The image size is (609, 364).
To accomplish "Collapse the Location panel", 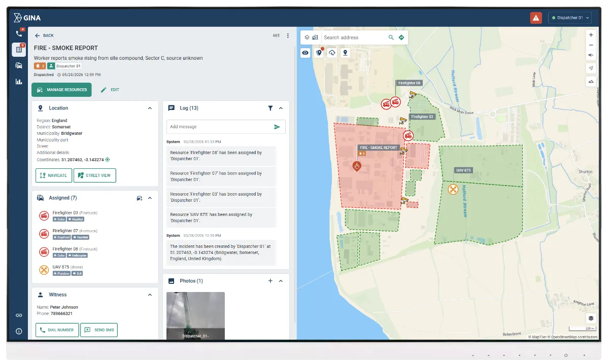I will (x=150, y=108).
